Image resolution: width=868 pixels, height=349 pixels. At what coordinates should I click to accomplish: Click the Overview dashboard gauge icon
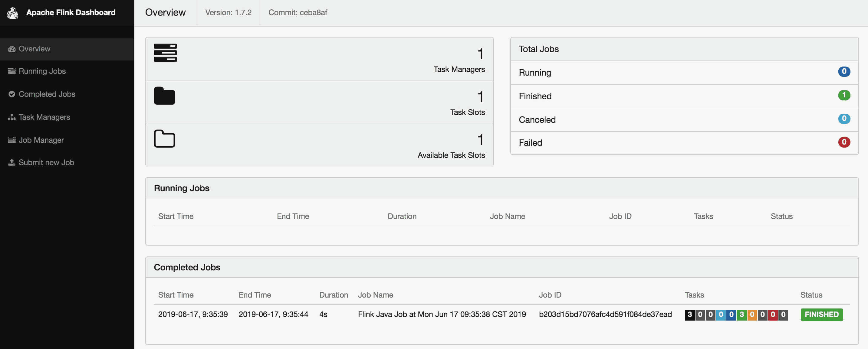[x=12, y=49]
